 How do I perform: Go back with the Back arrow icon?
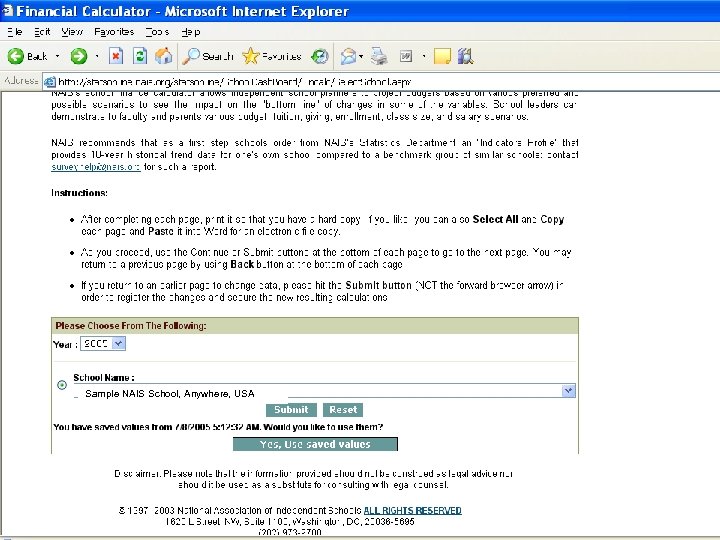[x=16, y=56]
